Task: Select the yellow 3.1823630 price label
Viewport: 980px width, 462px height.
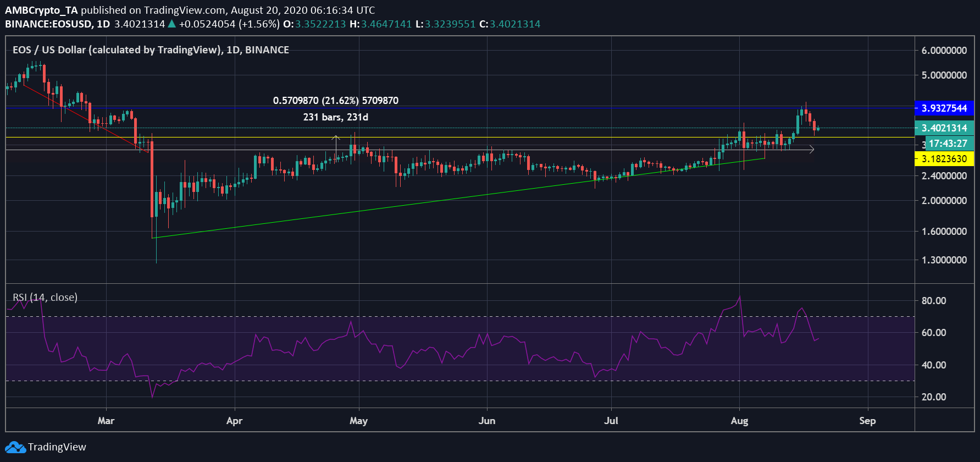Action: pyautogui.click(x=944, y=159)
